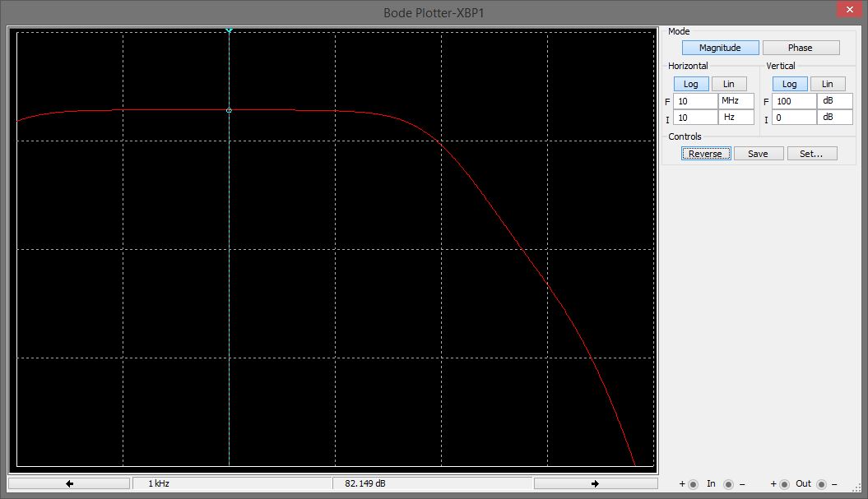Click the In negative terminal
The height and width of the screenshot is (499, 868).
tap(728, 485)
